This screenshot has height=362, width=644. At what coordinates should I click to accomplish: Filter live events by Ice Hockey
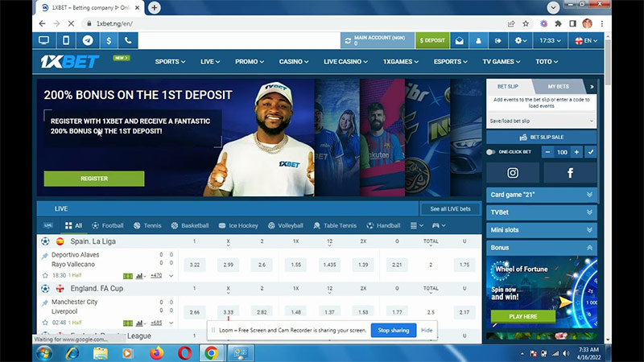(x=238, y=225)
